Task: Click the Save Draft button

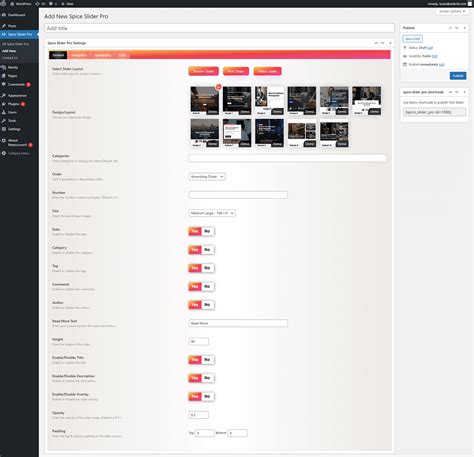Action: (x=412, y=39)
